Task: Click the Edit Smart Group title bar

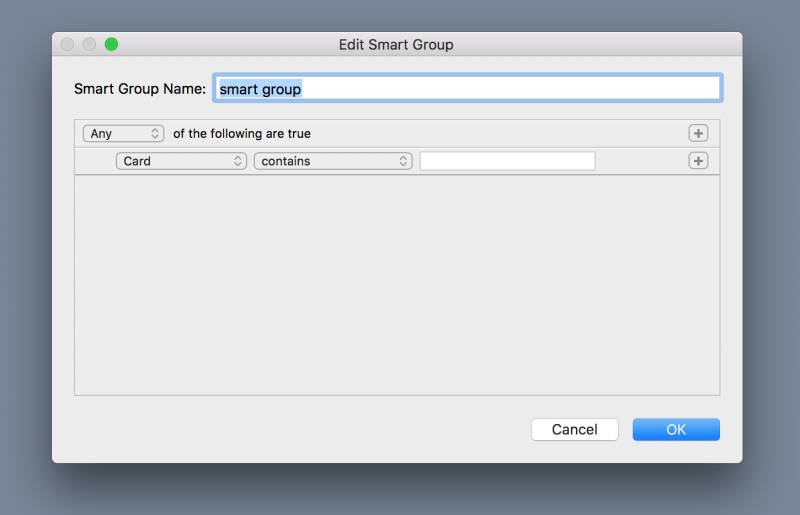Action: click(x=396, y=44)
